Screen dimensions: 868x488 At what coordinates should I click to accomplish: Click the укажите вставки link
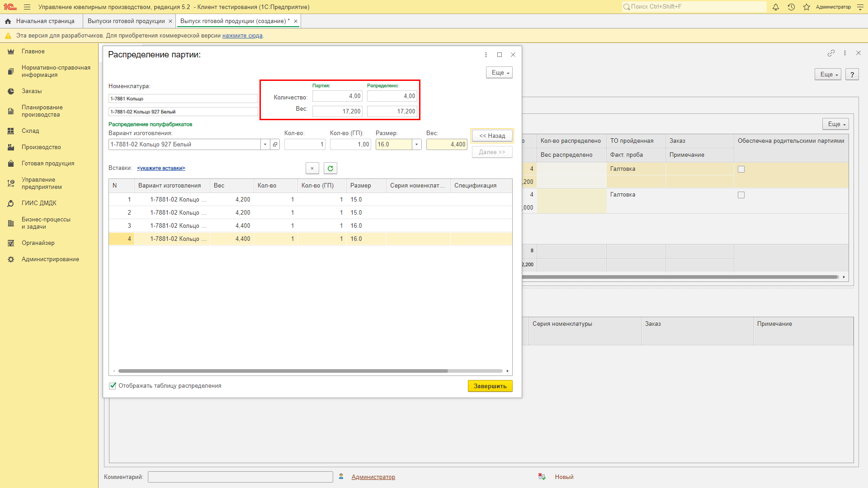[x=161, y=168]
